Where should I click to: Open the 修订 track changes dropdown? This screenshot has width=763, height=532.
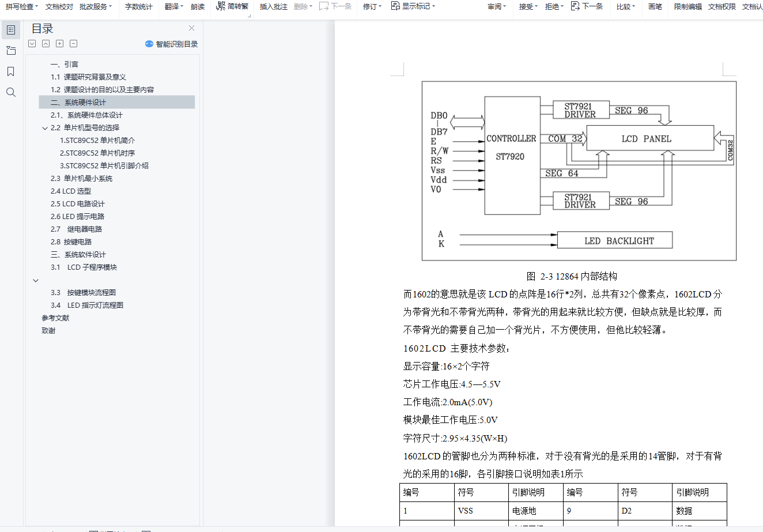click(372, 7)
